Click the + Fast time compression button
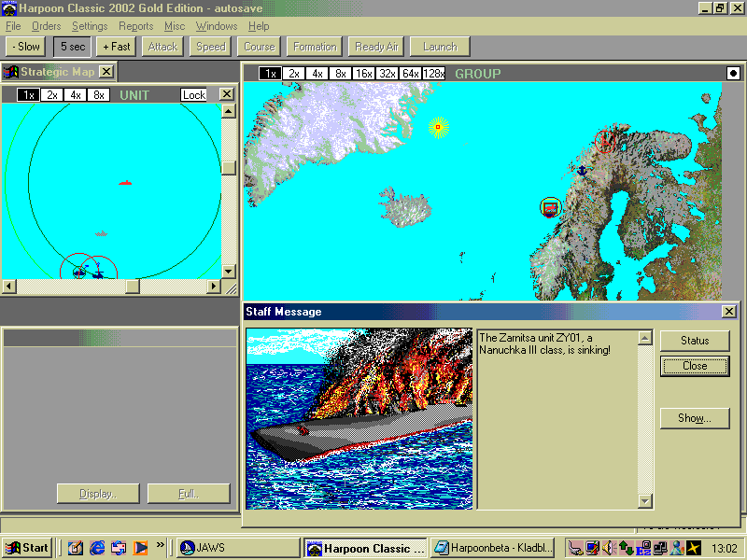This screenshot has width=747, height=560. 116,47
